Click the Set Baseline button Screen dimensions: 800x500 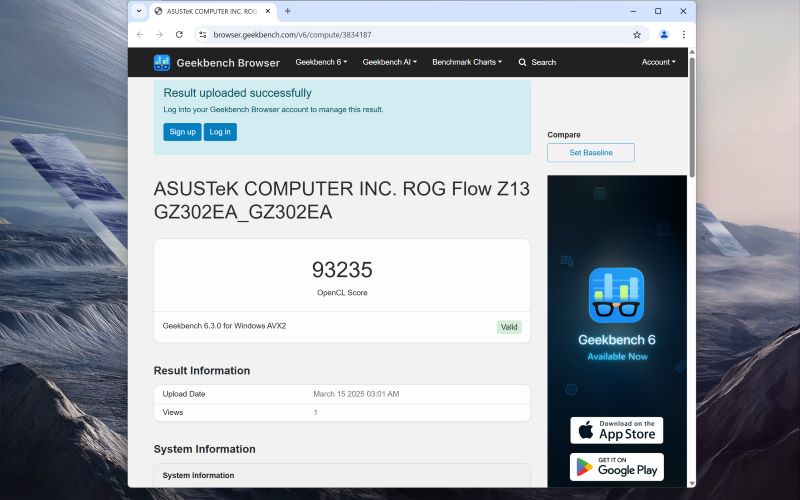591,153
